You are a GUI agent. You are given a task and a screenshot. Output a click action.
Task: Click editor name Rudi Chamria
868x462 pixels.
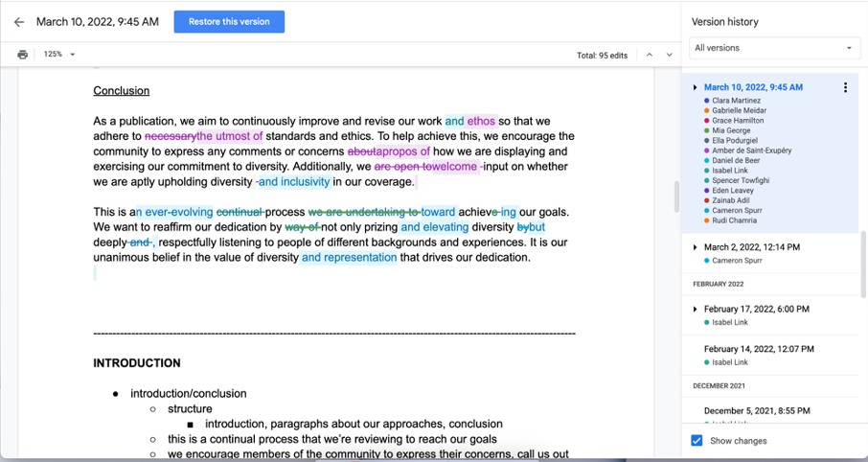tap(734, 220)
